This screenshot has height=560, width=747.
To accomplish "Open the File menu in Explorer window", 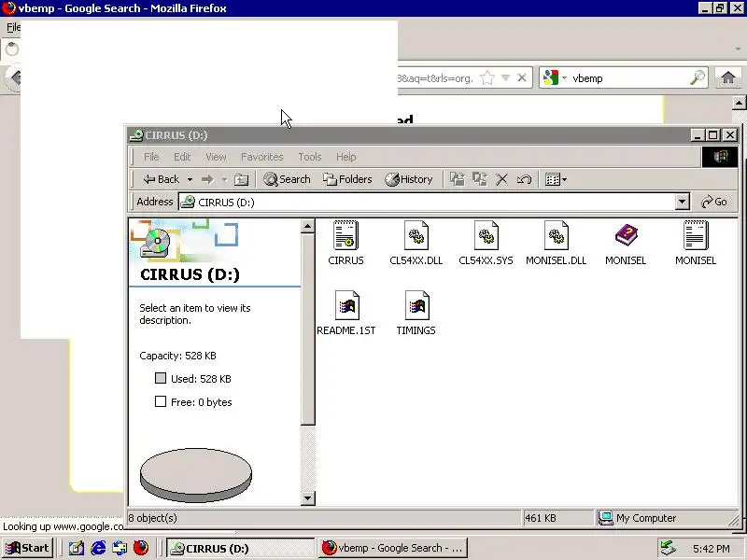I will pyautogui.click(x=151, y=157).
